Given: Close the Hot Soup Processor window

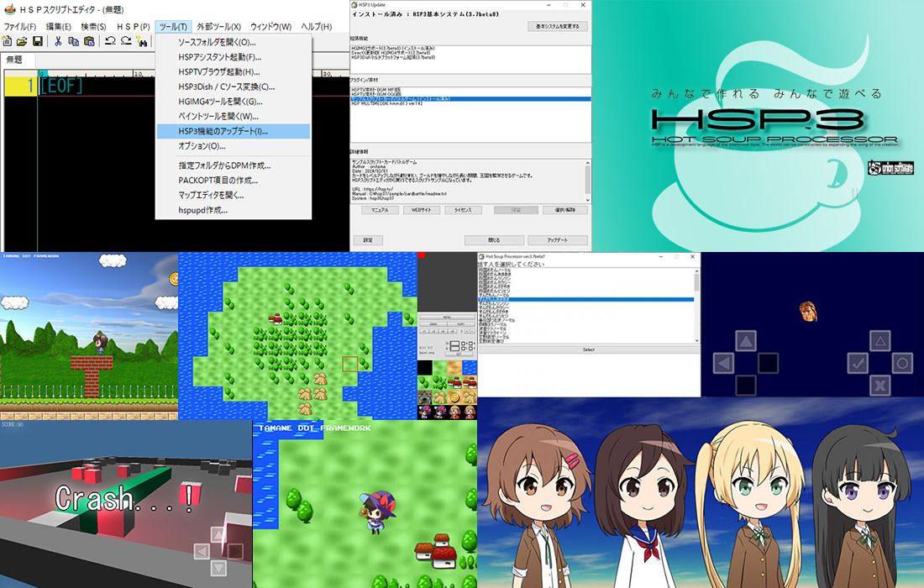Looking at the screenshot, I should click(692, 257).
